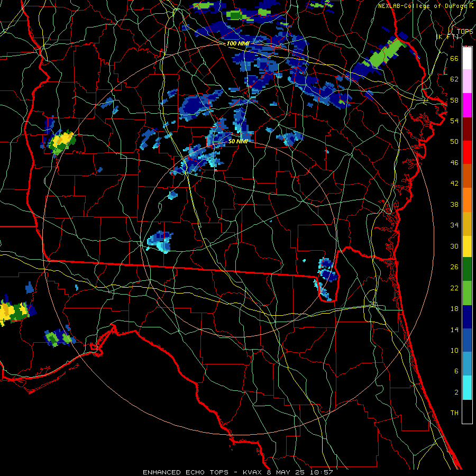Select the bright yellow legend swatch
The height and width of the screenshot is (476, 476).
point(467,246)
